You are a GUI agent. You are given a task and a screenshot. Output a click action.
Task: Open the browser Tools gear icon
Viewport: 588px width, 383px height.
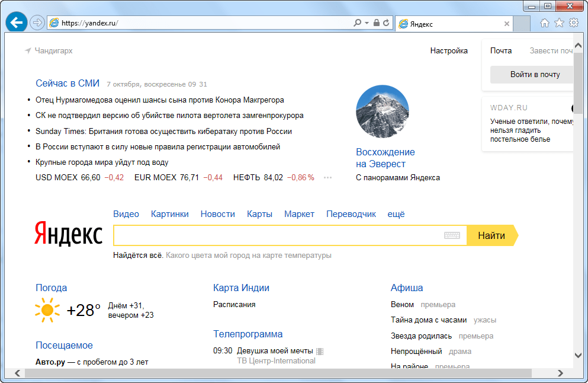[x=573, y=23]
